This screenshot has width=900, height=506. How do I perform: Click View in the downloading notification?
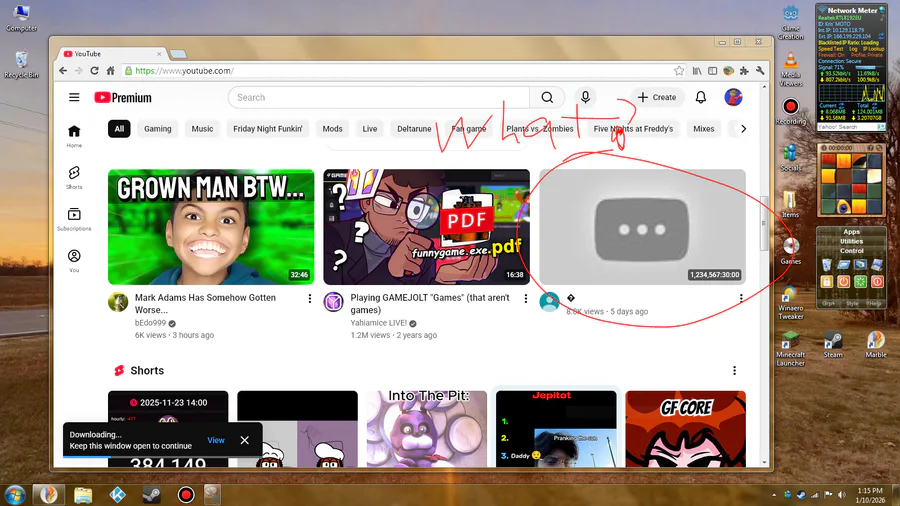(x=216, y=440)
